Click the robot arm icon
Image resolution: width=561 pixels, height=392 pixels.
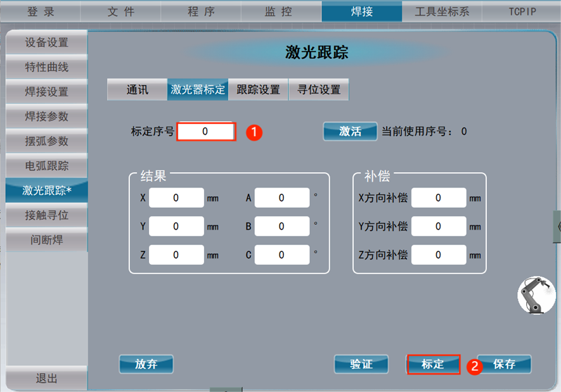pos(536,296)
